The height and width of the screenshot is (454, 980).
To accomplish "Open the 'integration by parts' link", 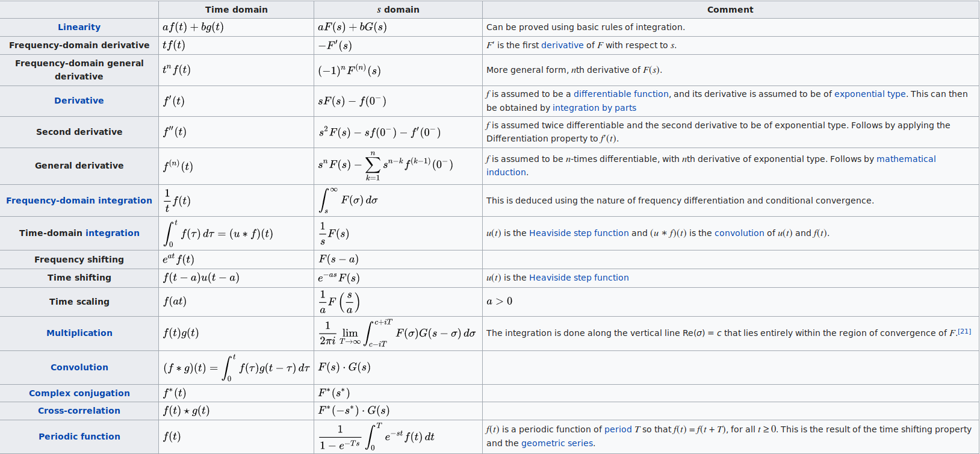I will pyautogui.click(x=594, y=108).
